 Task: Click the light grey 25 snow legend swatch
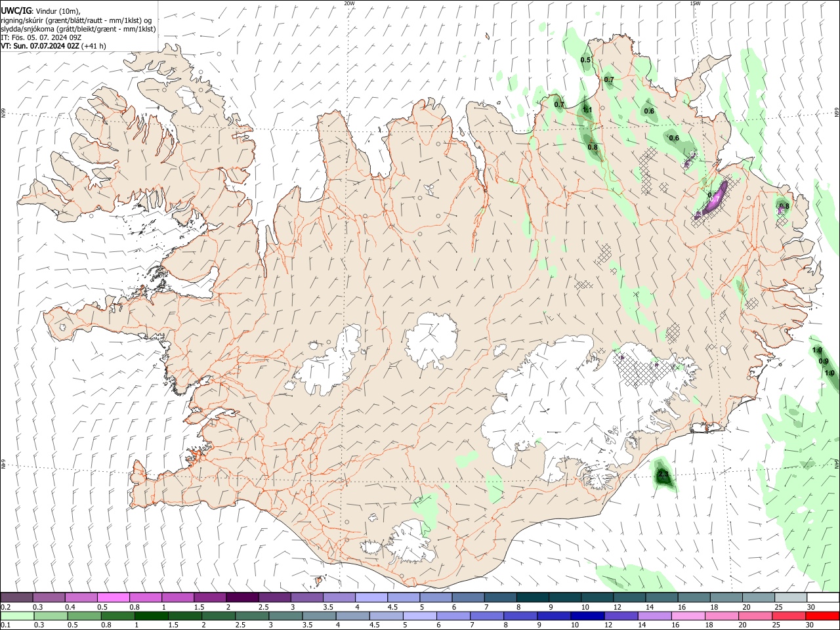[790, 598]
